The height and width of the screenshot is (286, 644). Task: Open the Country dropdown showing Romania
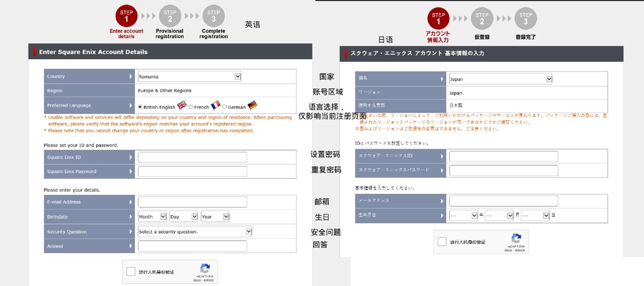point(189,77)
